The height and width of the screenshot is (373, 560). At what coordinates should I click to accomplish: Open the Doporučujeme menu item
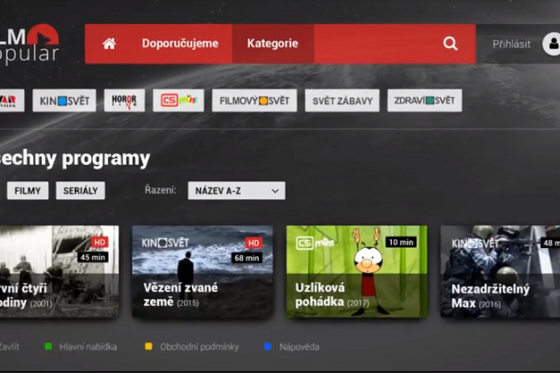pos(180,44)
